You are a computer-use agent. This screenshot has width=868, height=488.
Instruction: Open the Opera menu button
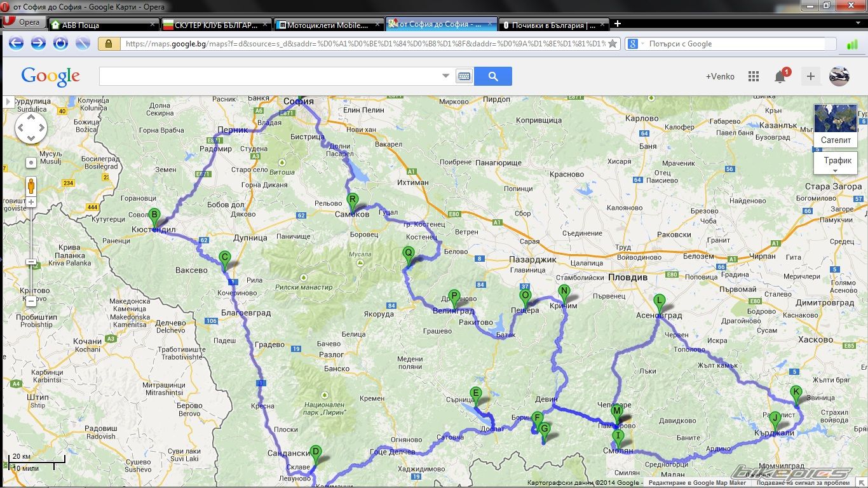click(x=23, y=22)
